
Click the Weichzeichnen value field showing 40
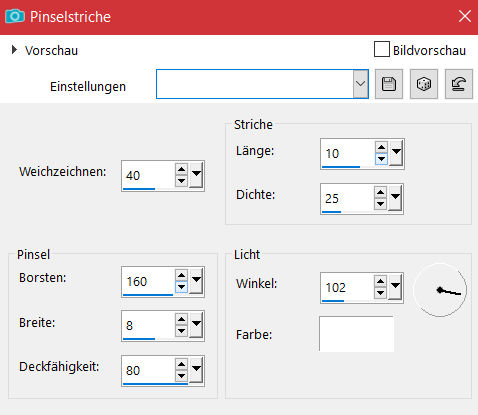click(x=148, y=175)
